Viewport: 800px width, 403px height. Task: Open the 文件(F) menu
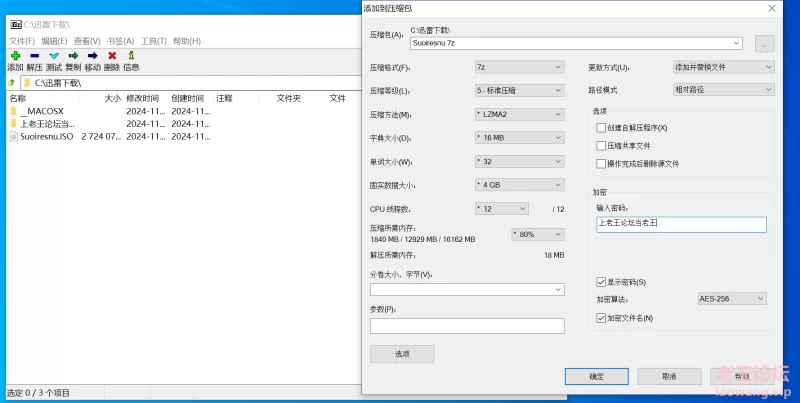(22, 41)
